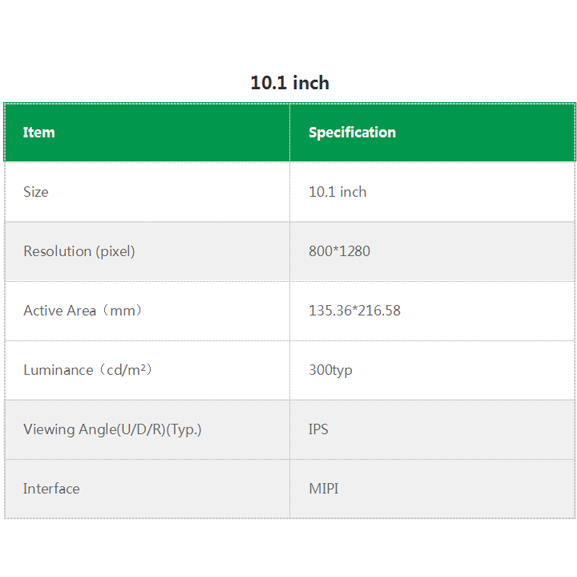Image resolution: width=577 pixels, height=577 pixels.
Task: Click the '800*1280' resolution value
Action: tap(339, 251)
